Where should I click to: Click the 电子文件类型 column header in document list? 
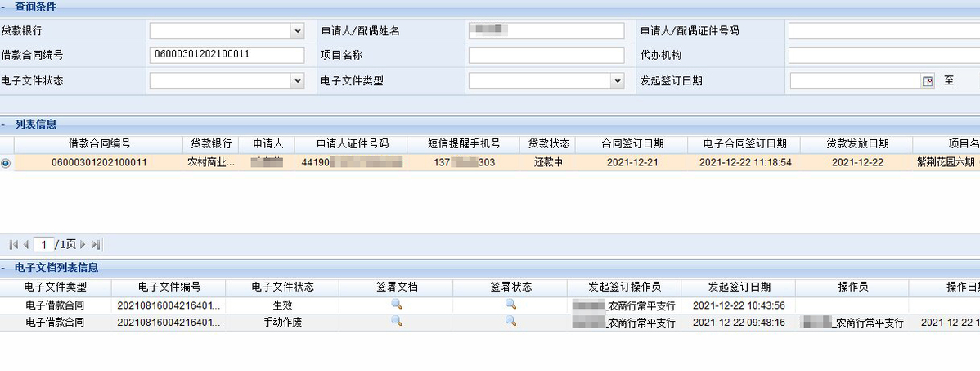[x=55, y=287]
